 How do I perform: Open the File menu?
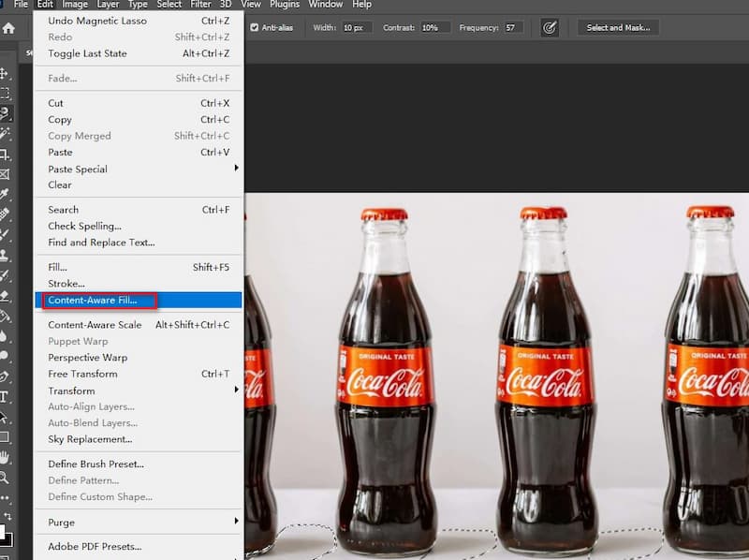point(21,5)
